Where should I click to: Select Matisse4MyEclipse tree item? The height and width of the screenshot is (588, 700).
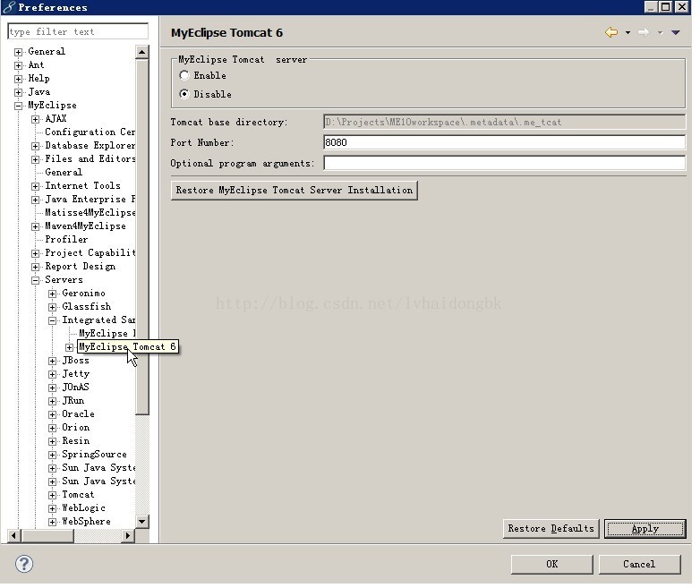point(90,212)
